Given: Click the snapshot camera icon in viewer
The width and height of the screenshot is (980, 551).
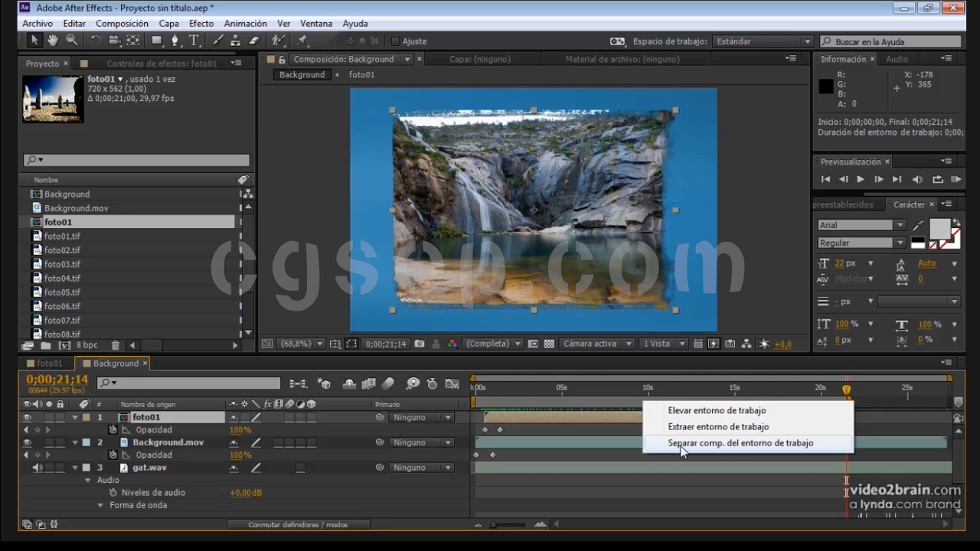Looking at the screenshot, I should click(420, 344).
